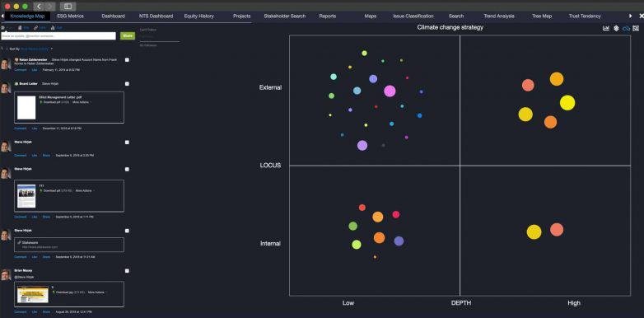
Task: Choose the Link attachment option
Action: pyautogui.click(x=40, y=27)
